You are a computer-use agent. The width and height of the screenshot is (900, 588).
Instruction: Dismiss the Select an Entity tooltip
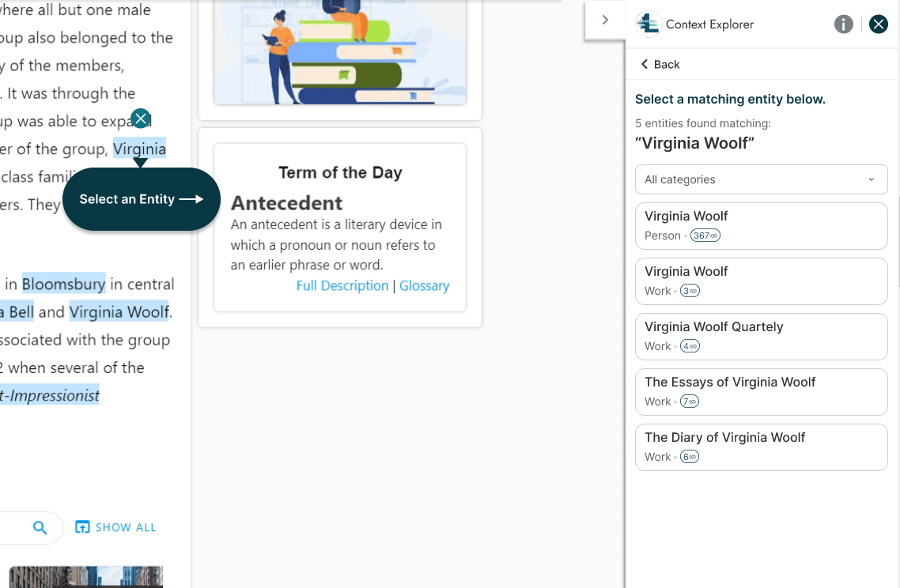[141, 119]
